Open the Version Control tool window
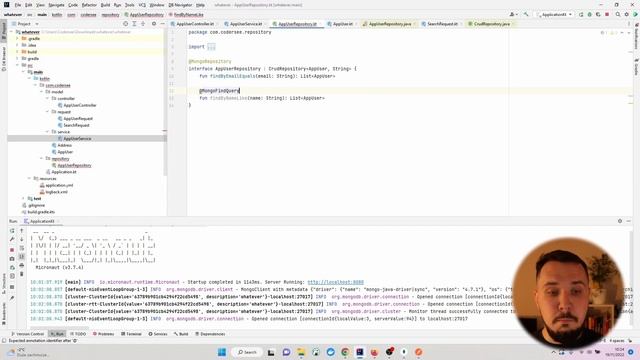The height and width of the screenshot is (360, 640). 27,334
